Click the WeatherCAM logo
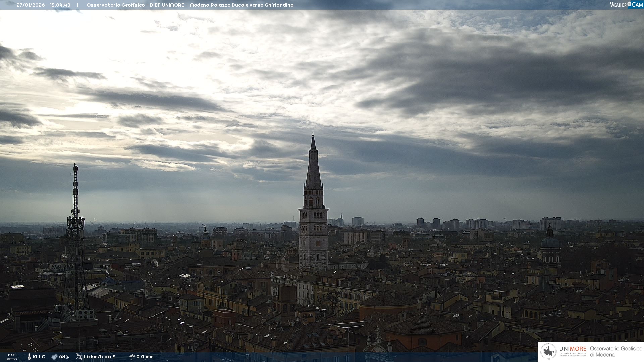The image size is (644, 362). [626, 5]
